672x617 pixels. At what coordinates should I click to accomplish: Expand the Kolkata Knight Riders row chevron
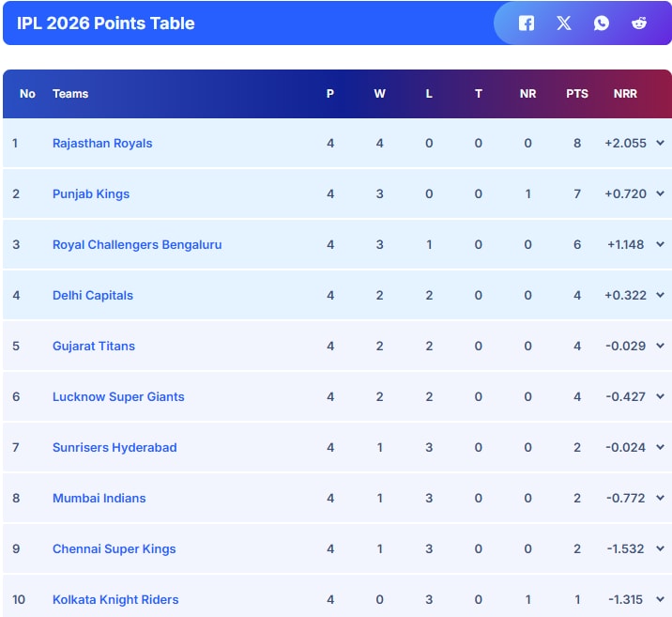tap(660, 600)
